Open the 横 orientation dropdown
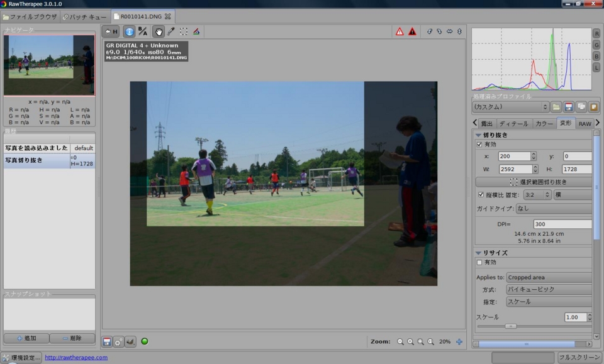604x364 pixels. [x=573, y=195]
